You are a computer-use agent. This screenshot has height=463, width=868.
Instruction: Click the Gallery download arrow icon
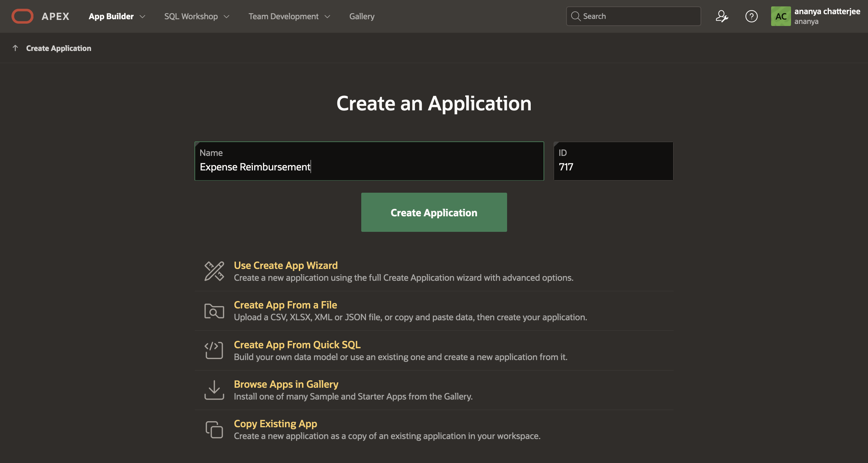[x=214, y=390]
